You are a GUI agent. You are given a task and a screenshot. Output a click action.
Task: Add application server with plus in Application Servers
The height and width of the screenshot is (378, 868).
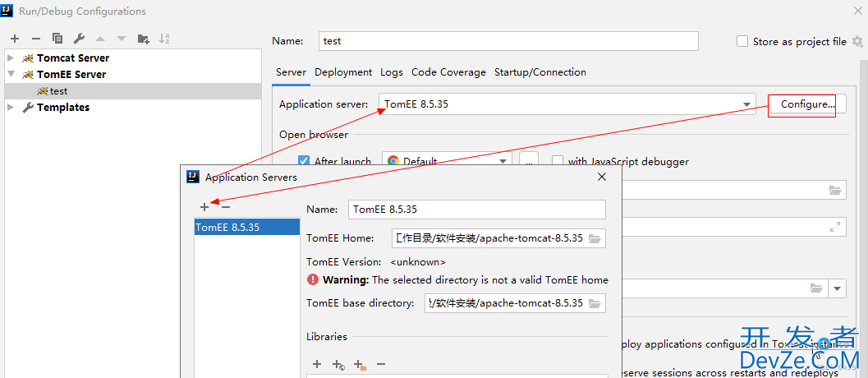coord(204,207)
